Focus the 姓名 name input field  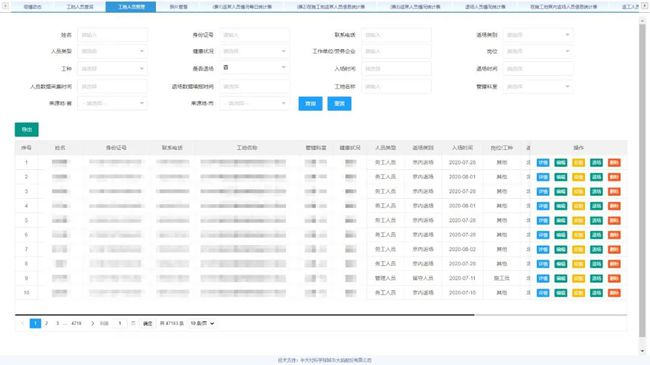tap(112, 35)
